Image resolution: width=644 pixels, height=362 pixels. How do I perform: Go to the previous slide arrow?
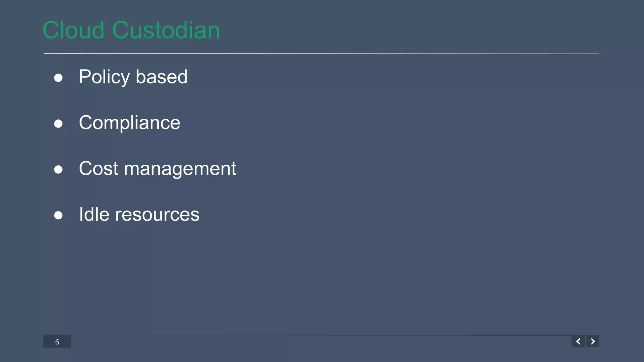(578, 341)
